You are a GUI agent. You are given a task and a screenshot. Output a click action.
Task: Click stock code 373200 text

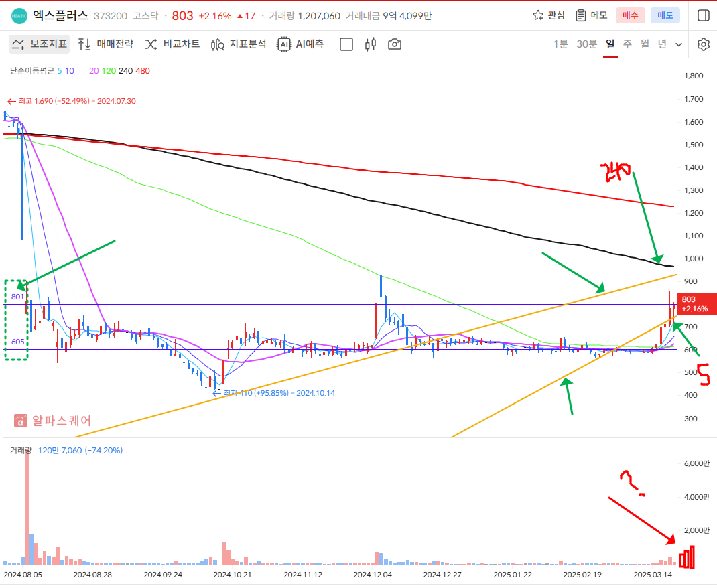tap(111, 16)
